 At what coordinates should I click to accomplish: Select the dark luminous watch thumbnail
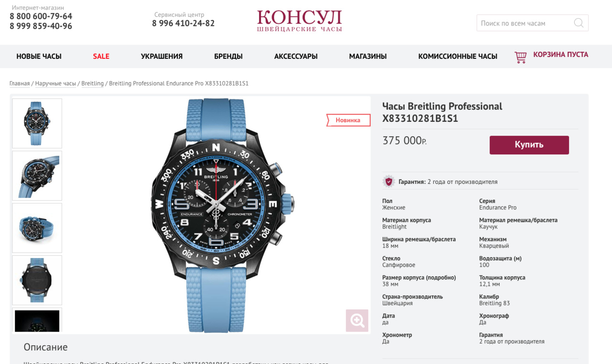point(37,321)
